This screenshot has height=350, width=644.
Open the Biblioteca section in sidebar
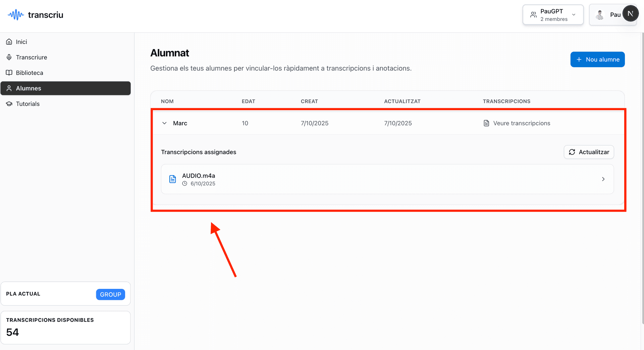30,73
